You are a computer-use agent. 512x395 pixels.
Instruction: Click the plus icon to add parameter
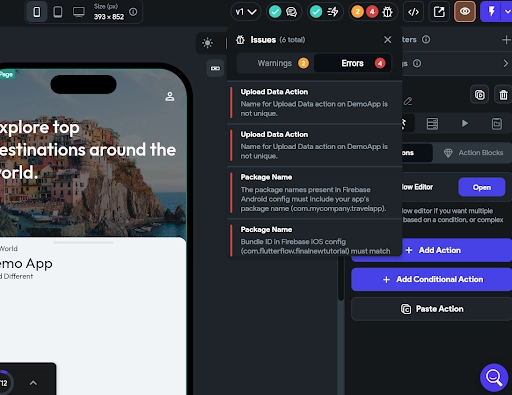tap(506, 40)
